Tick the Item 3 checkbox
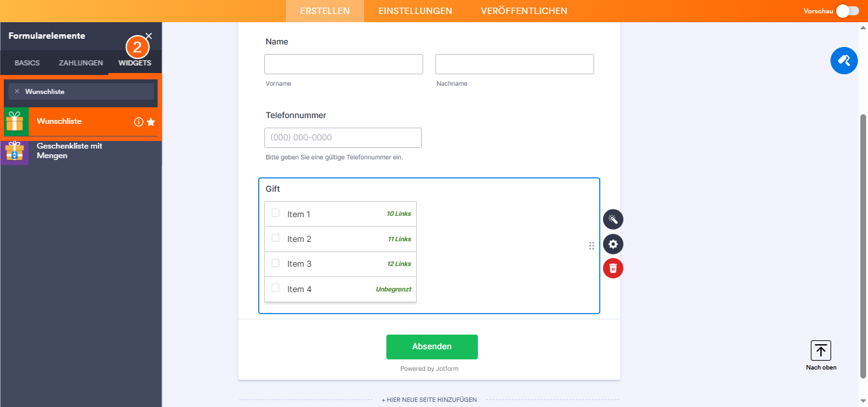Image resolution: width=868 pixels, height=407 pixels. pyautogui.click(x=276, y=263)
